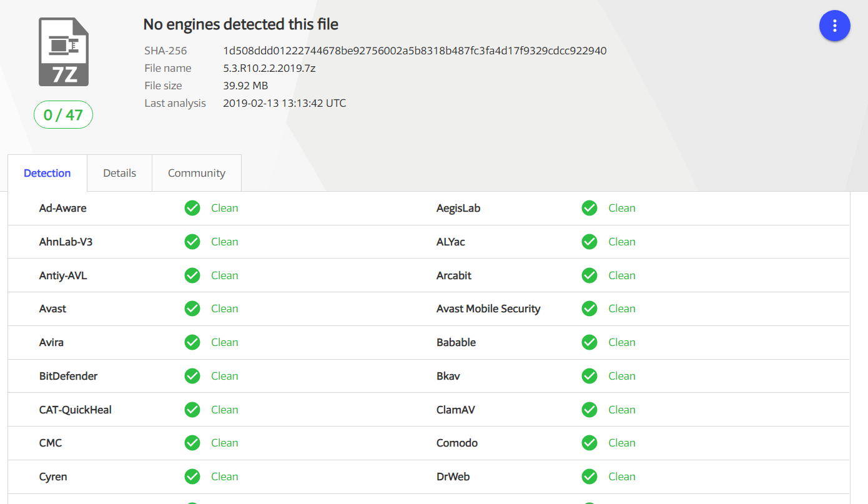Click the Bkav engine name
The image size is (868, 504).
(448, 376)
